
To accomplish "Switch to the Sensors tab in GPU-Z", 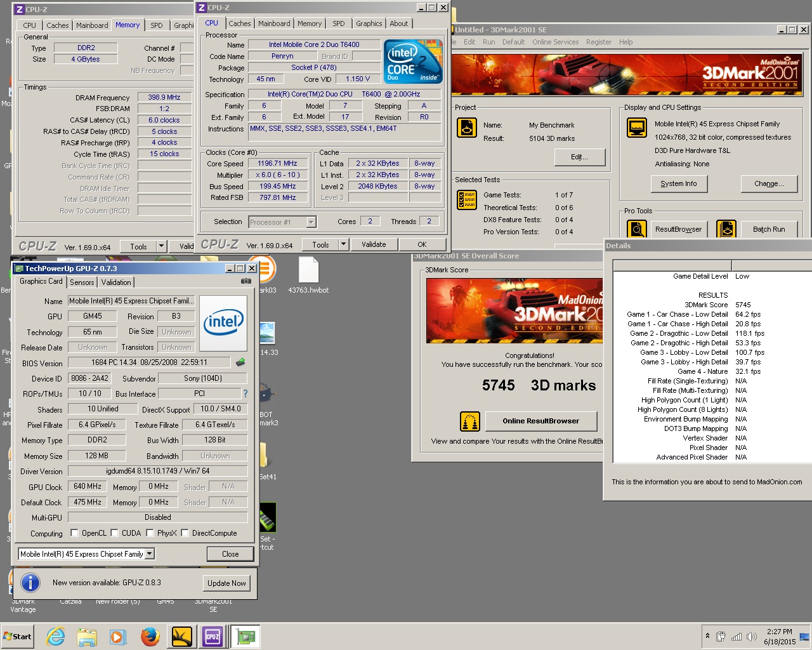I will [82, 282].
